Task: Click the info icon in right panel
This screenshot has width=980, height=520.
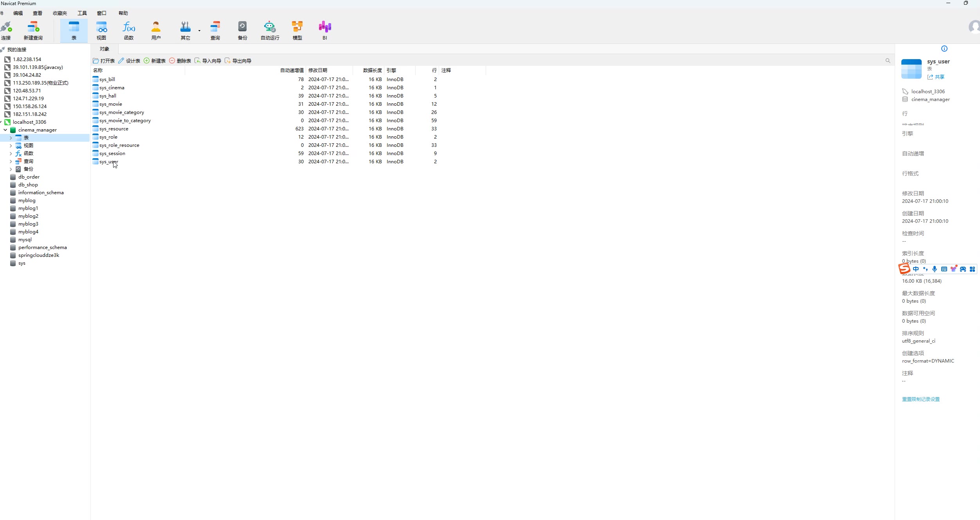Action: 944,49
